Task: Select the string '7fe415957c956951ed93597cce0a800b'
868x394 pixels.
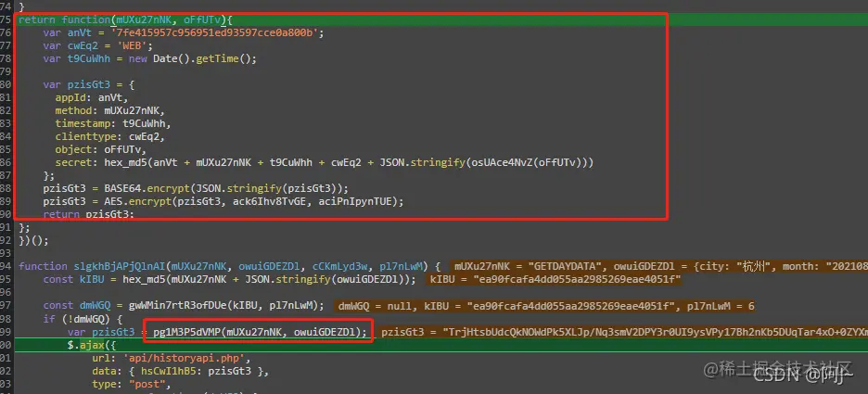Action: tap(216, 32)
